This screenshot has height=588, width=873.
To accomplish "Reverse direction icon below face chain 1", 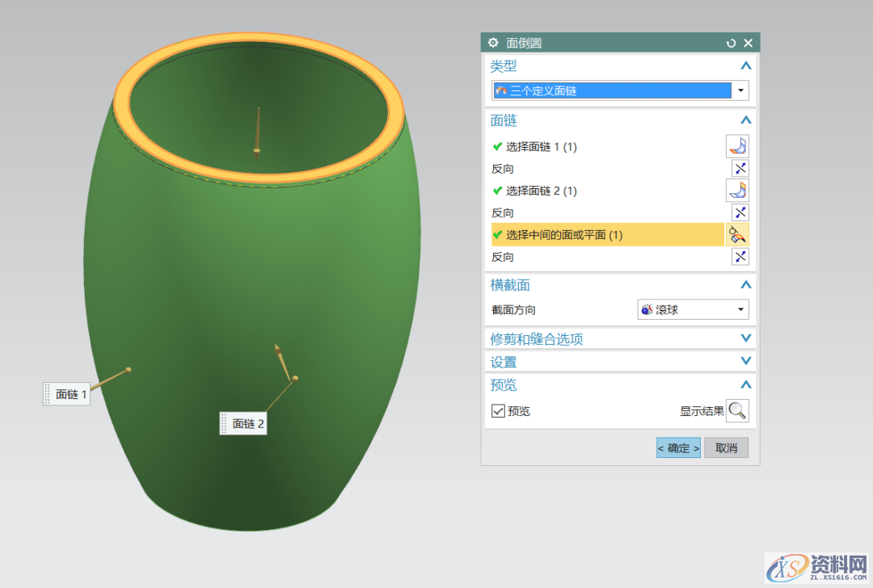I will (740, 169).
